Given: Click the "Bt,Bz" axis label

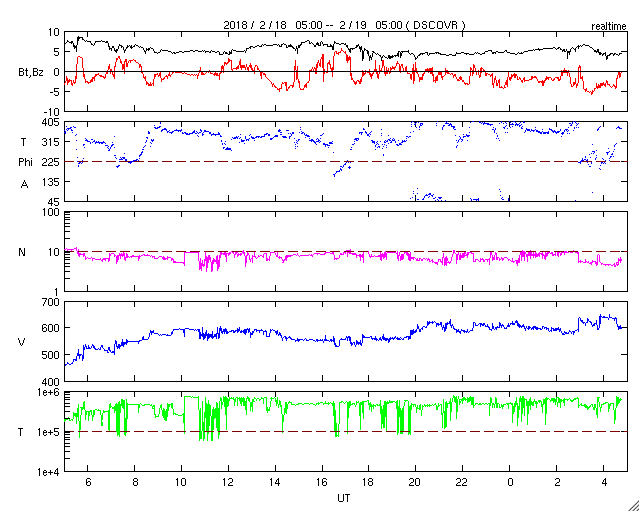Looking at the screenshot, I should click(x=31, y=74).
